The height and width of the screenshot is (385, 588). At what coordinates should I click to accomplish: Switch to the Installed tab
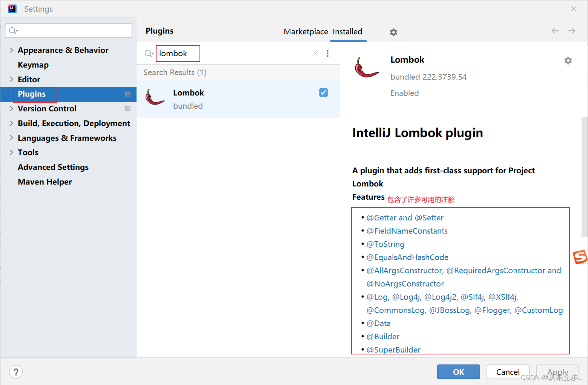click(x=347, y=32)
